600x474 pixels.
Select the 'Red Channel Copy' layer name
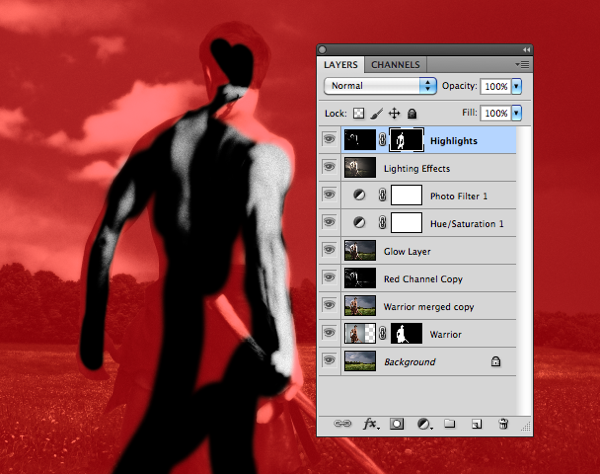pyautogui.click(x=423, y=279)
